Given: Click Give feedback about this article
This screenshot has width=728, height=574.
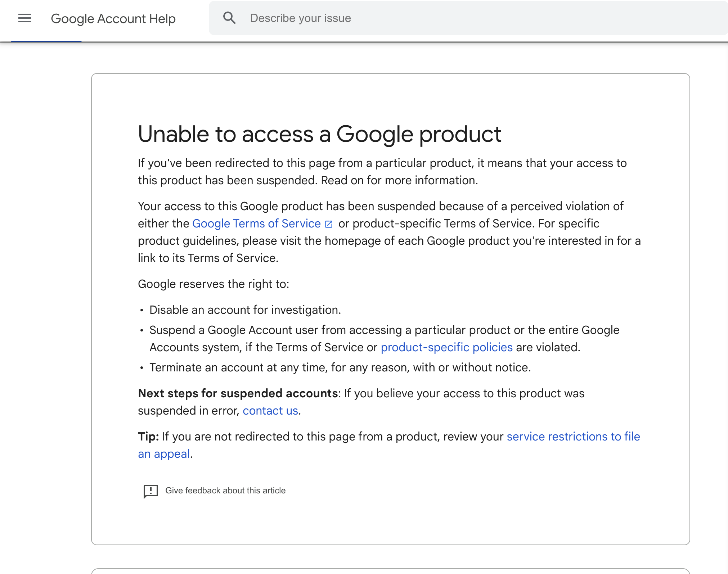Looking at the screenshot, I should click(x=225, y=491).
